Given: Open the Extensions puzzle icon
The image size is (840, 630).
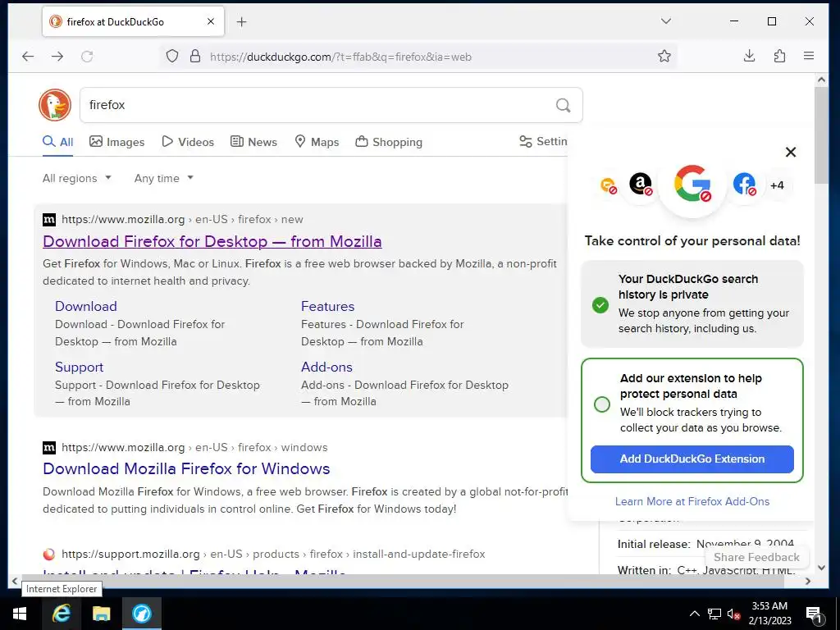Looking at the screenshot, I should [x=779, y=57].
